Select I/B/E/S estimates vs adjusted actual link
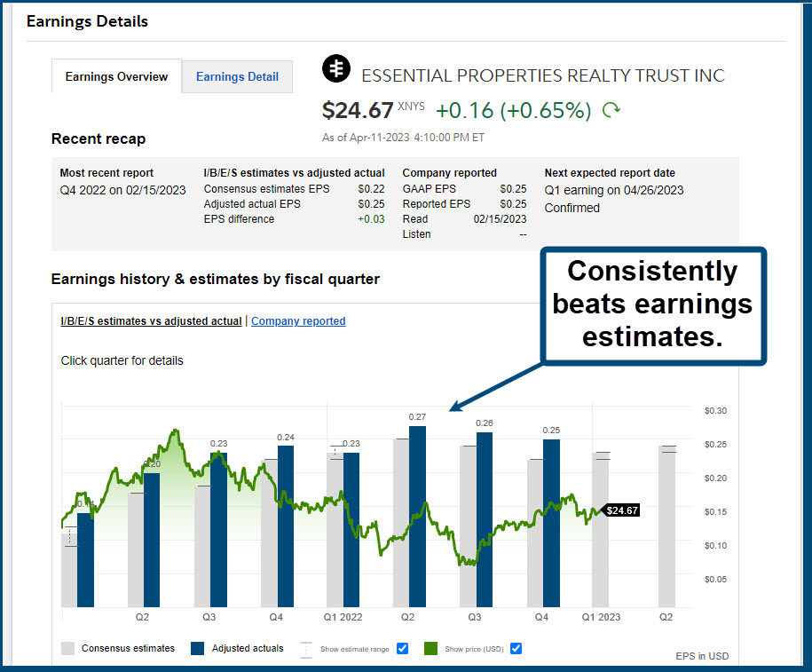 (x=151, y=321)
